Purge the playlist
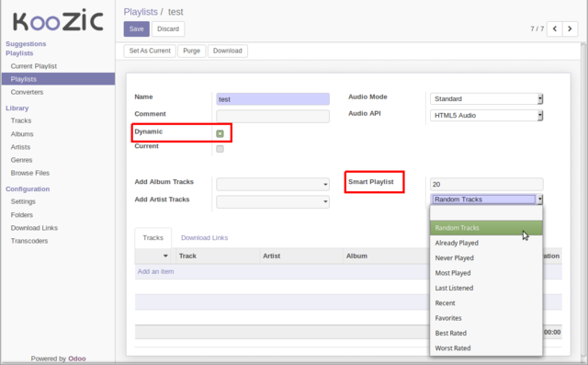 (x=192, y=51)
